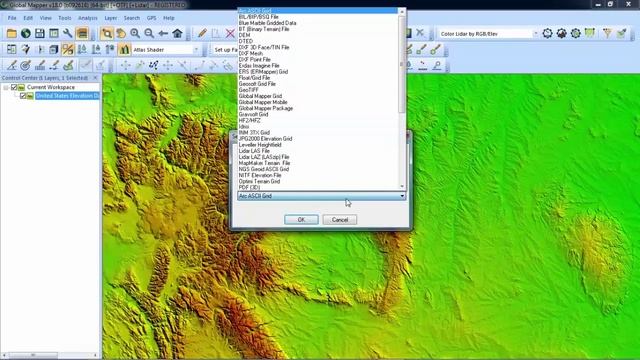This screenshot has height=360, width=640.
Task: Click the magnifier-over-line icon in third toolbar row
Action: click(x=437, y=65)
